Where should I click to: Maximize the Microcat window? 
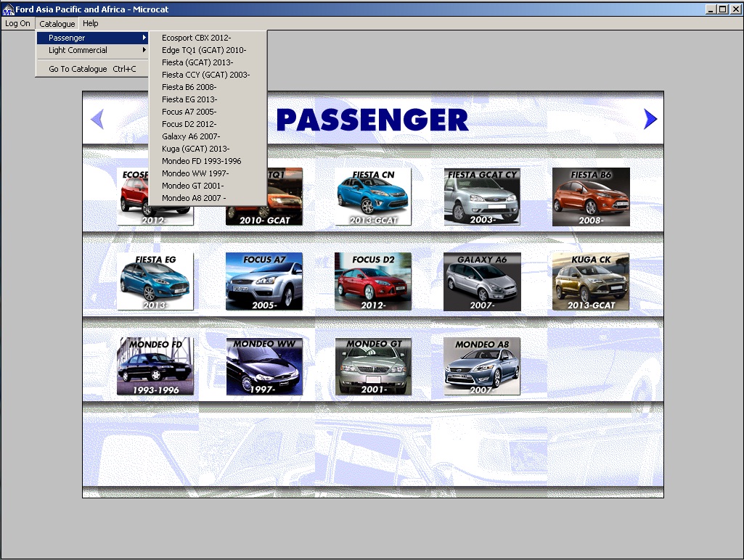[722, 9]
